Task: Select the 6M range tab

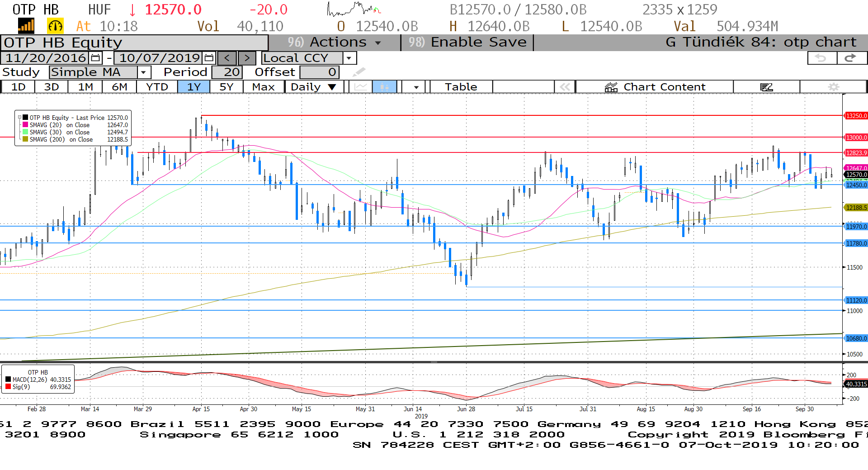Action: [119, 87]
